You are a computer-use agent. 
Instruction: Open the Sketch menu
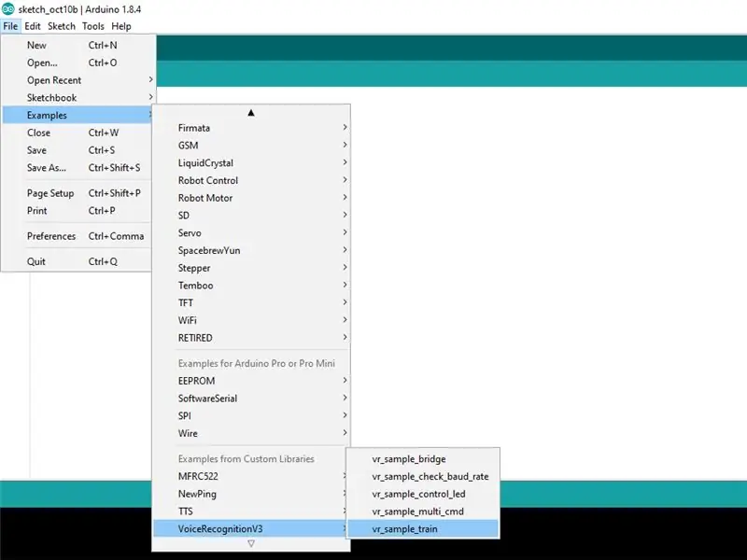tap(62, 26)
